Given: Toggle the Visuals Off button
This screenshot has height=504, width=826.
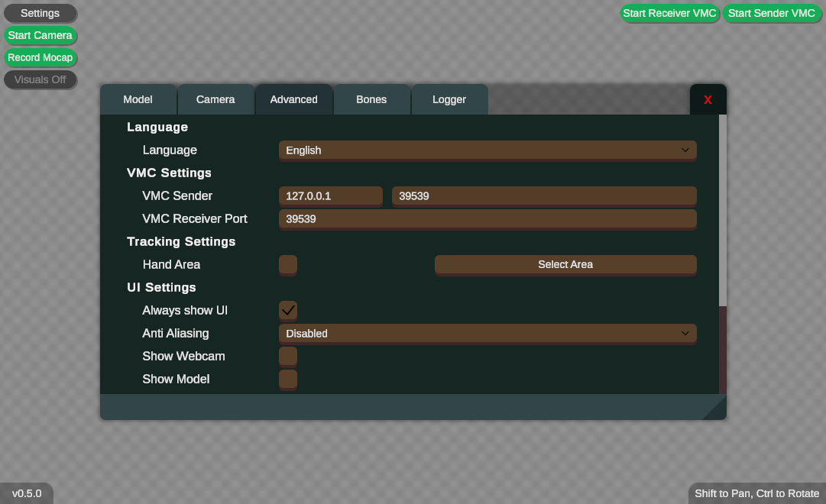Looking at the screenshot, I should [x=40, y=79].
